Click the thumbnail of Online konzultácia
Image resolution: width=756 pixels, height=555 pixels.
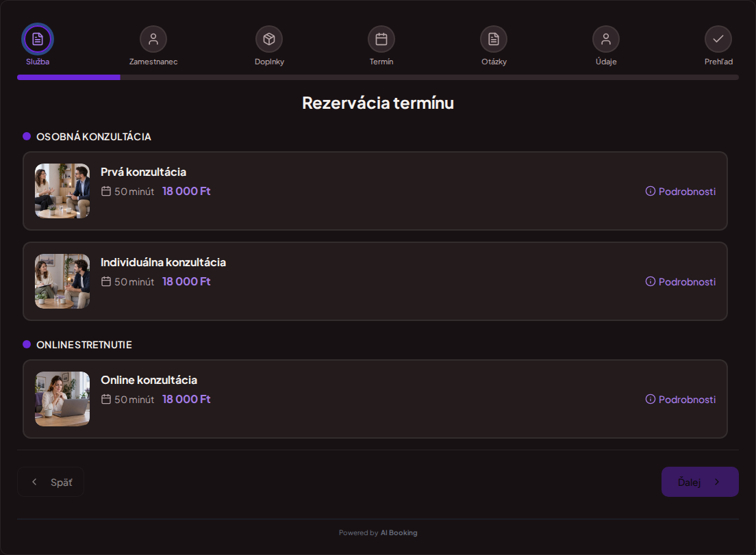[62, 399]
